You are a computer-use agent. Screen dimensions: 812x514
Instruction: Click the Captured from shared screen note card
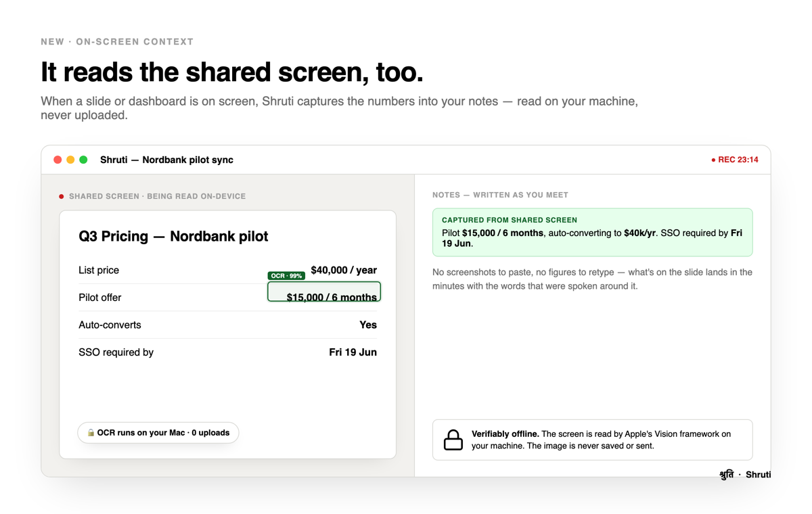pyautogui.click(x=593, y=232)
